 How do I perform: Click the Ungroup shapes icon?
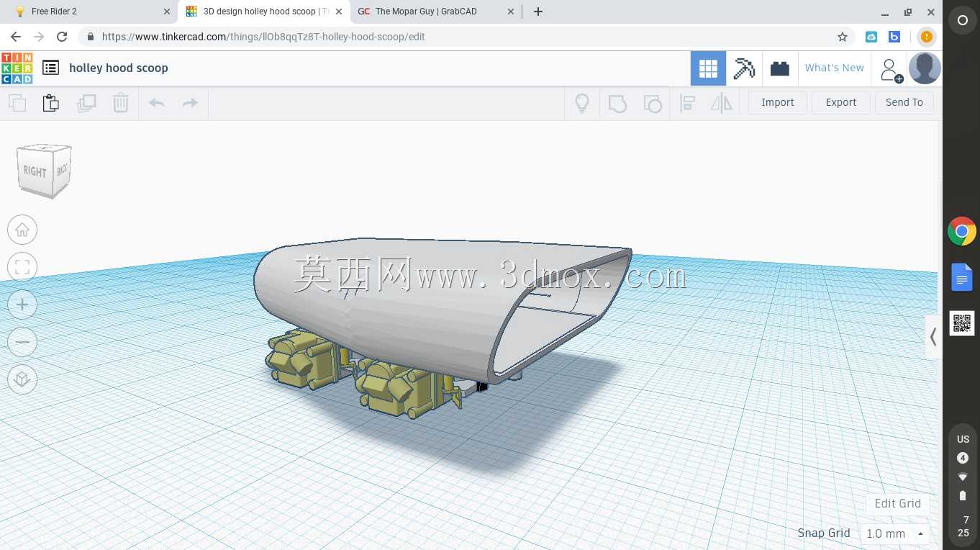click(652, 103)
